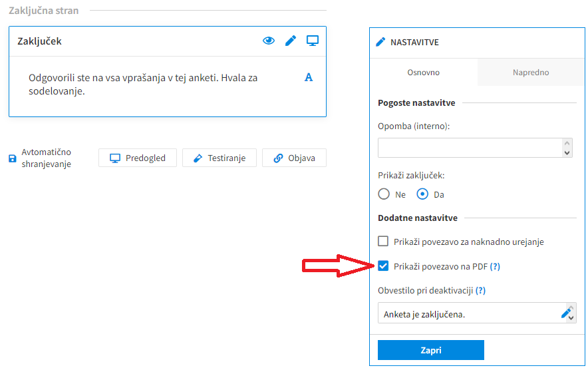588x372 pixels.
Task: Select the Da radio button
Action: click(422, 194)
